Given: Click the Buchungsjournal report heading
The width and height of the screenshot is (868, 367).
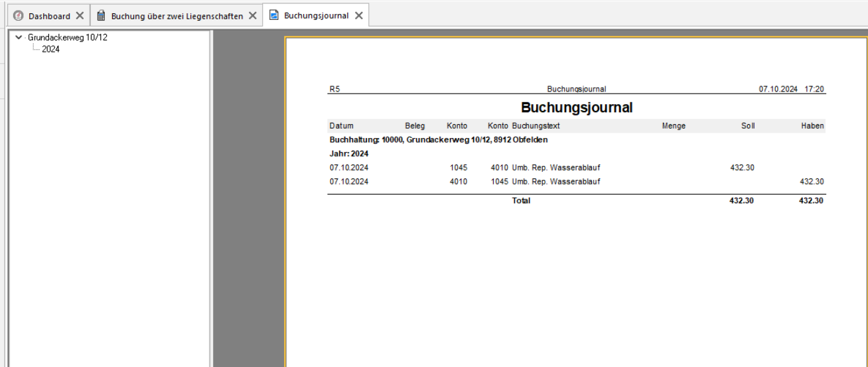Looking at the screenshot, I should pyautogui.click(x=576, y=108).
